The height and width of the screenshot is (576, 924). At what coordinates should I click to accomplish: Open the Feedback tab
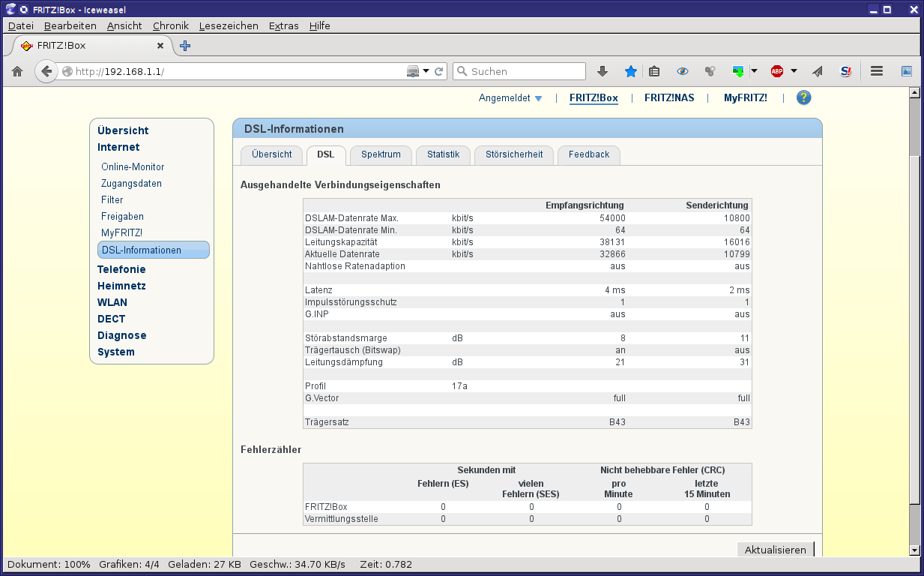tap(589, 154)
